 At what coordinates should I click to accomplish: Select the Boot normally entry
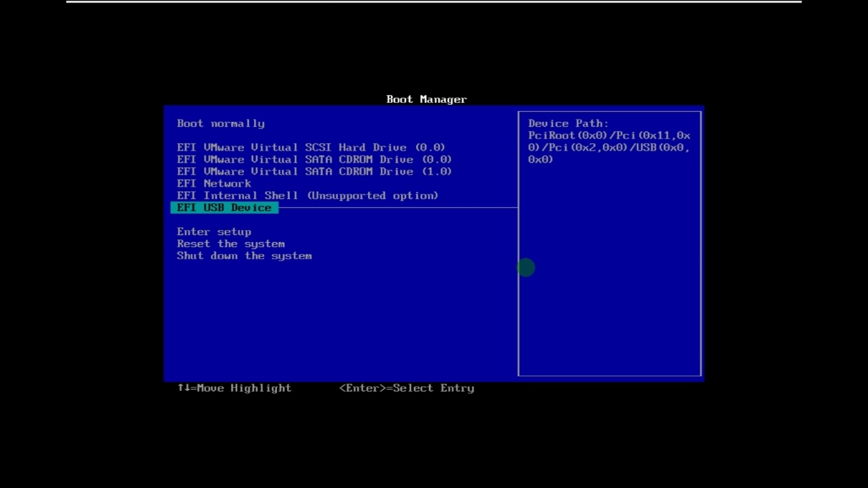[x=220, y=123]
